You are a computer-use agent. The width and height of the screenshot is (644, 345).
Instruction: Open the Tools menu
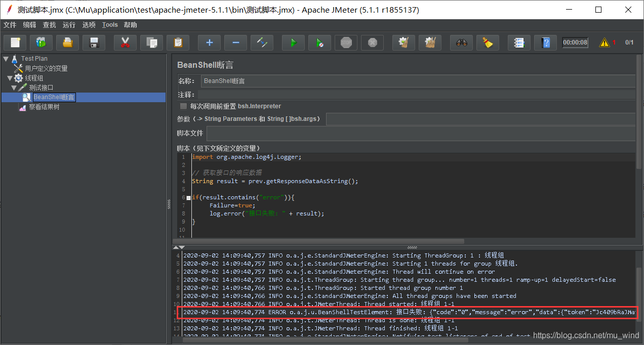[x=110, y=25]
